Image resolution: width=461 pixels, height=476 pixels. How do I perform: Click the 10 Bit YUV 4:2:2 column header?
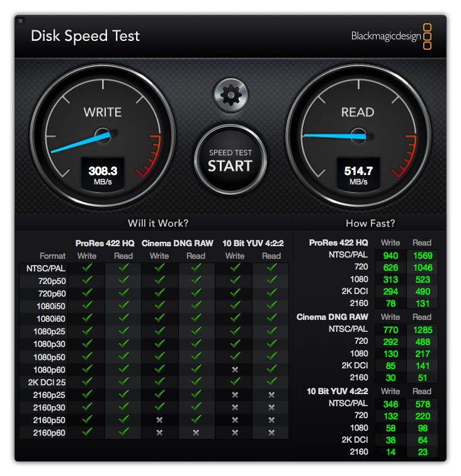(253, 243)
